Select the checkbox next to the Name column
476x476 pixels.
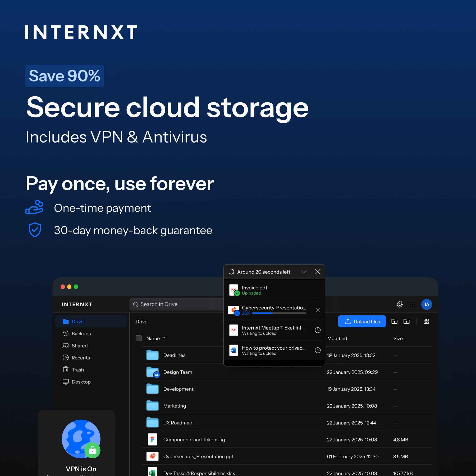[138, 338]
